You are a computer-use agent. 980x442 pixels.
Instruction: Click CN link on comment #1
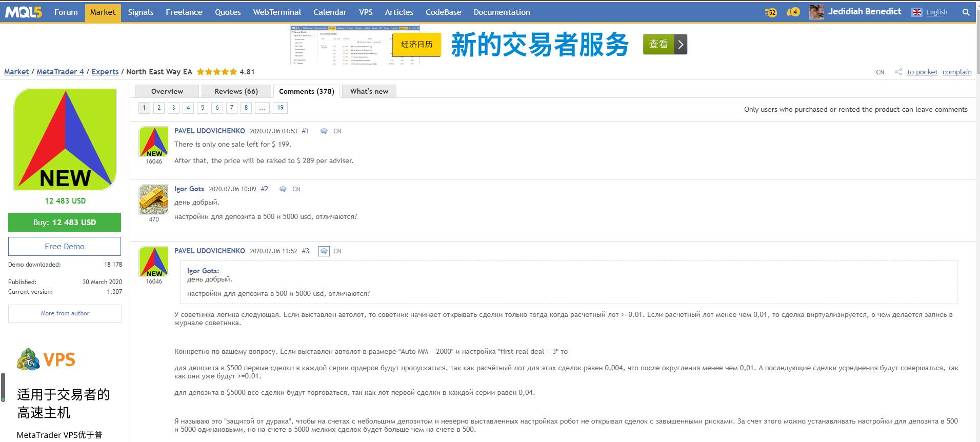click(x=337, y=131)
